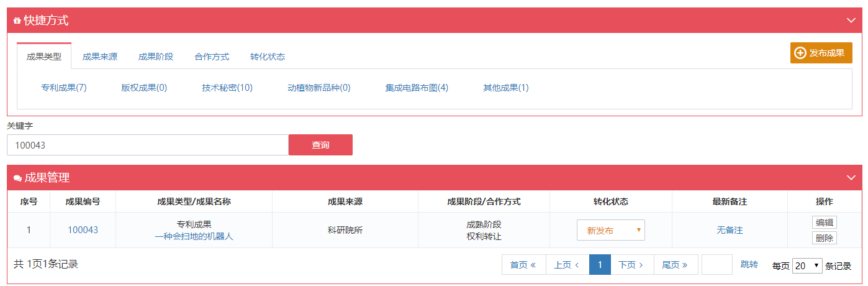Select the 转化状态 tab
This screenshot has height=286, width=868.
(x=268, y=57)
